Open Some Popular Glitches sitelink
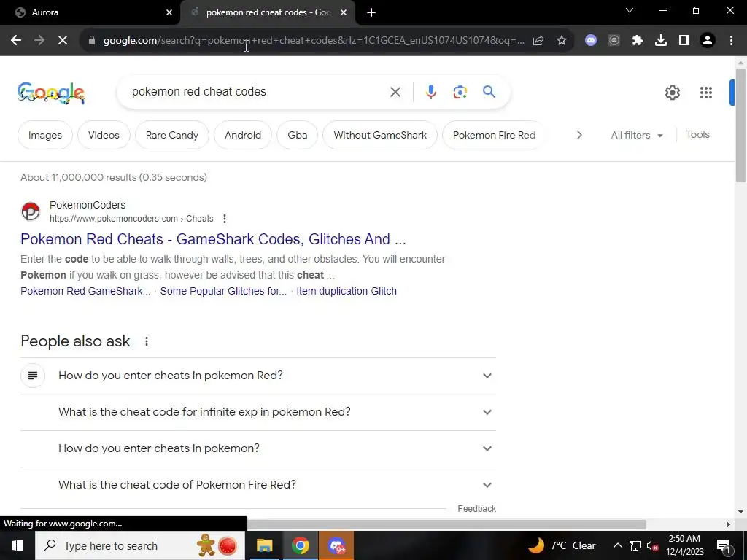747x560 pixels. coord(223,291)
